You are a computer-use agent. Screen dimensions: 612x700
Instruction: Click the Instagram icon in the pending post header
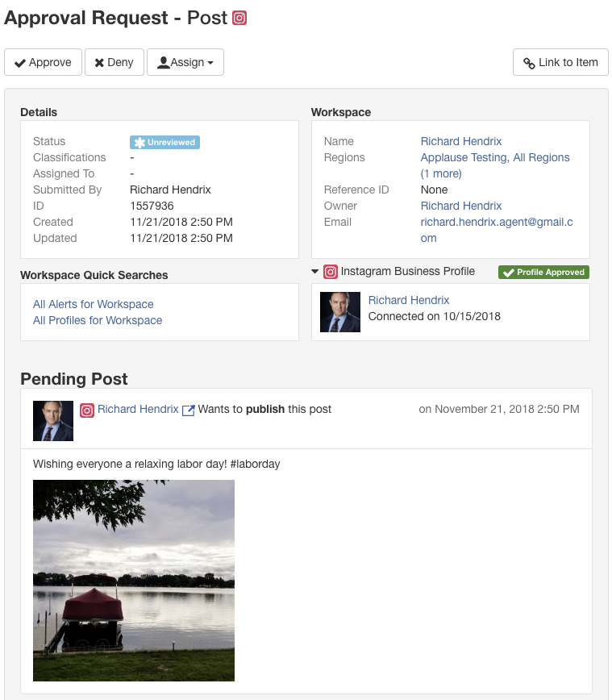click(x=87, y=410)
